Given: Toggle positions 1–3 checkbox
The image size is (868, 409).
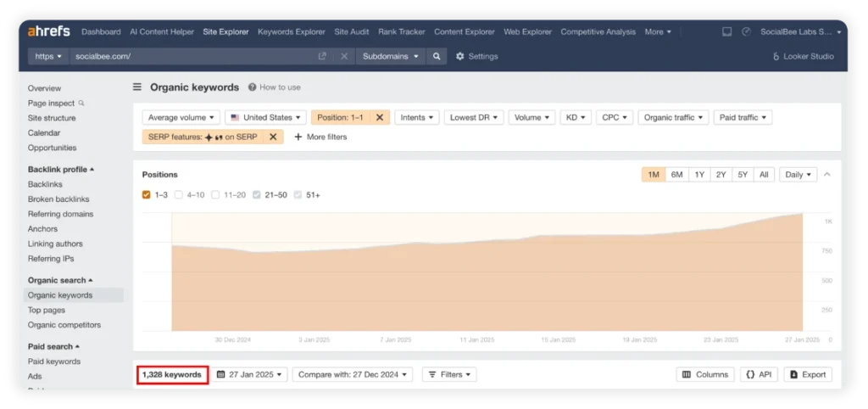Looking at the screenshot, I should click(x=146, y=195).
